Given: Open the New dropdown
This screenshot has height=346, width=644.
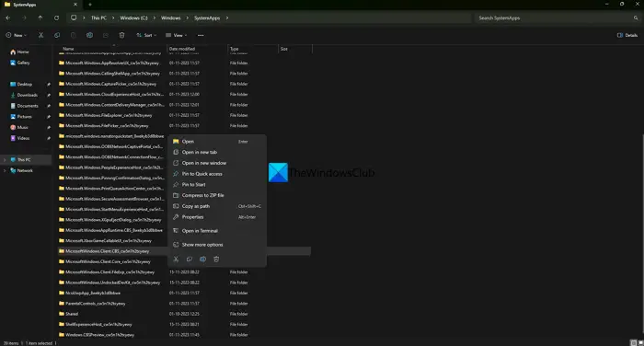Looking at the screenshot, I should (x=17, y=35).
